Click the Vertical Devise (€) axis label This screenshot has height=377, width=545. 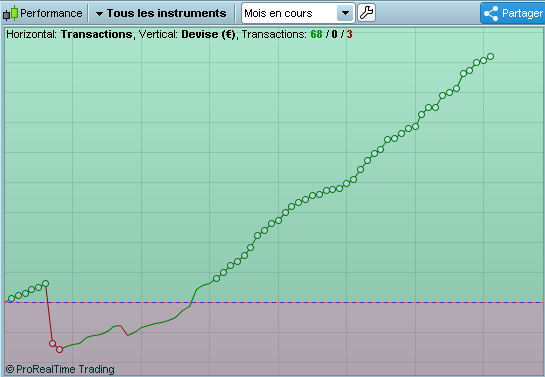pos(187,34)
